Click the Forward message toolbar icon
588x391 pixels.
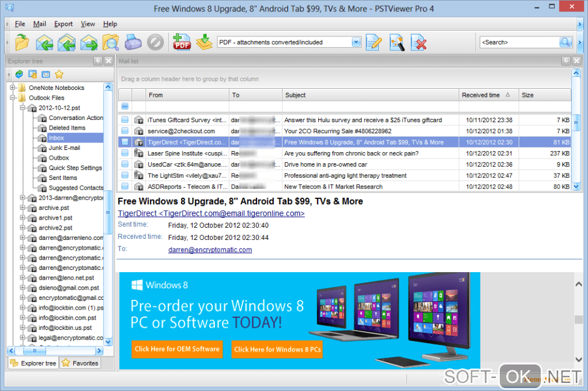[89, 43]
